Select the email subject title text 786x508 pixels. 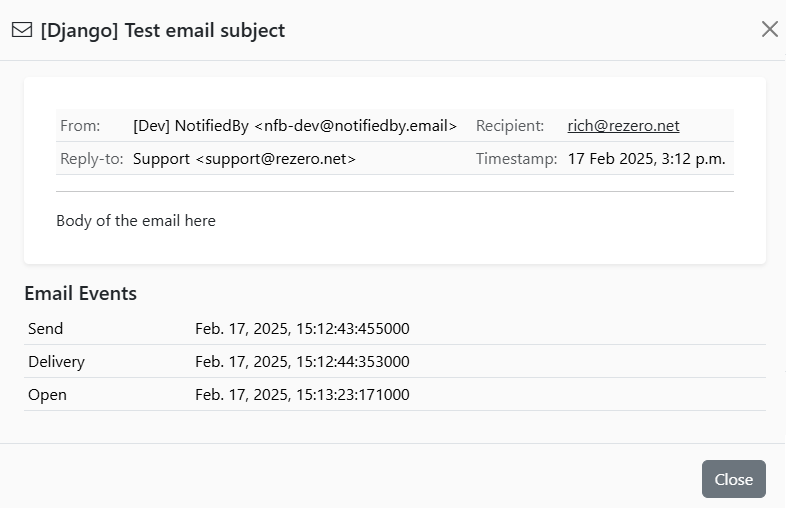[162, 31]
